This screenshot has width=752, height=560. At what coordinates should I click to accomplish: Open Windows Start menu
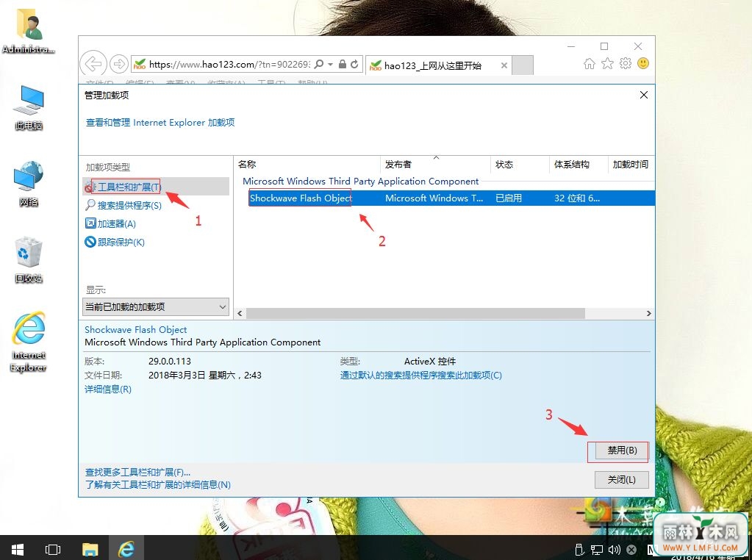point(18,549)
